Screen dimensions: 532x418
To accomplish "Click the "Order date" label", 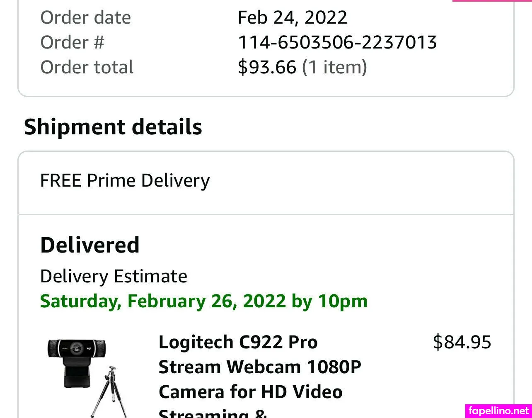I will tap(85, 17).
